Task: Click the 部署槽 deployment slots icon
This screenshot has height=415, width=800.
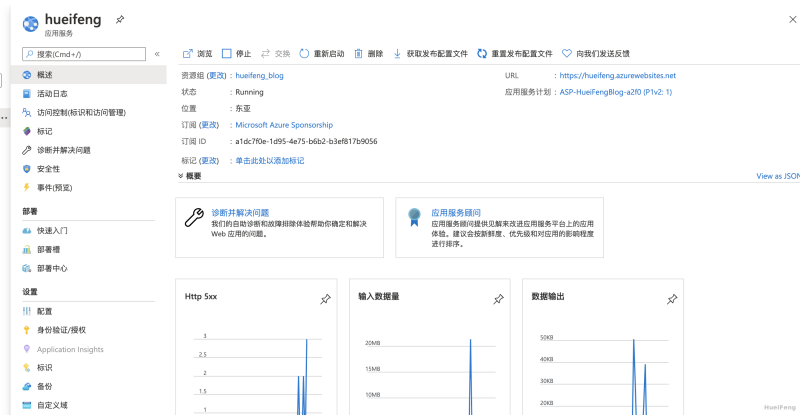Action: pos(27,250)
